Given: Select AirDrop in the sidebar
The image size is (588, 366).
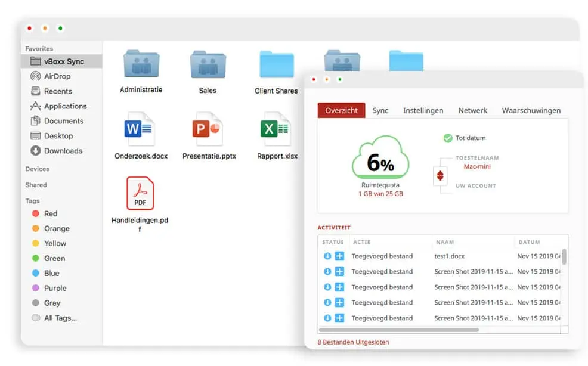Looking at the screenshot, I should tap(57, 76).
